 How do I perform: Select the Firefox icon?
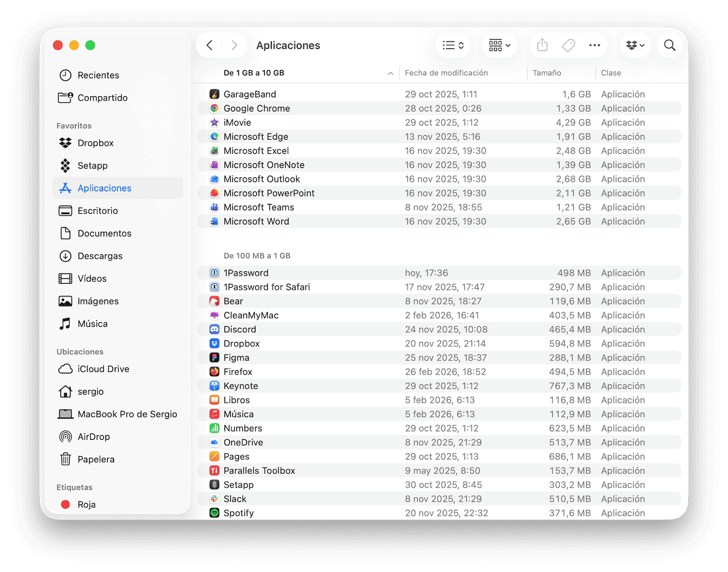(x=215, y=372)
